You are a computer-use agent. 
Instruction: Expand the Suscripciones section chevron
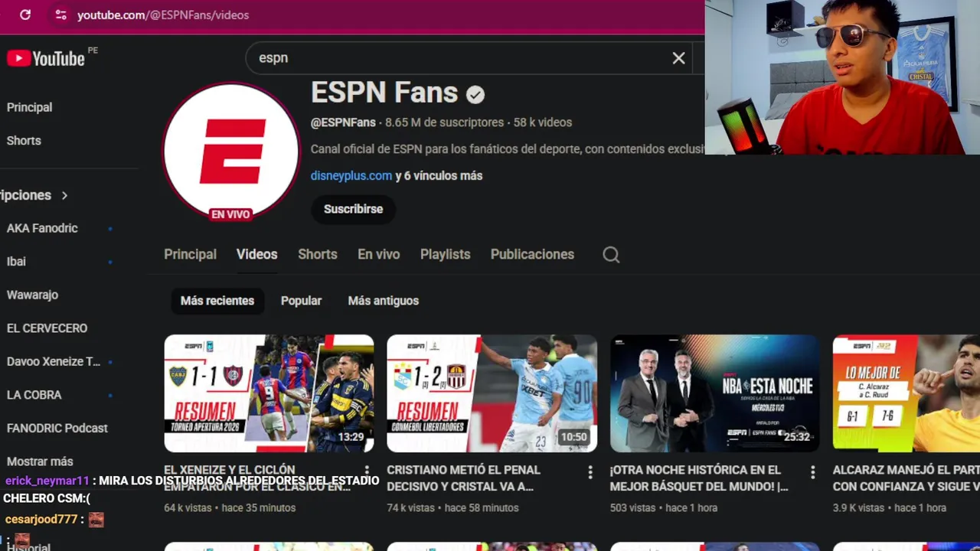point(64,195)
